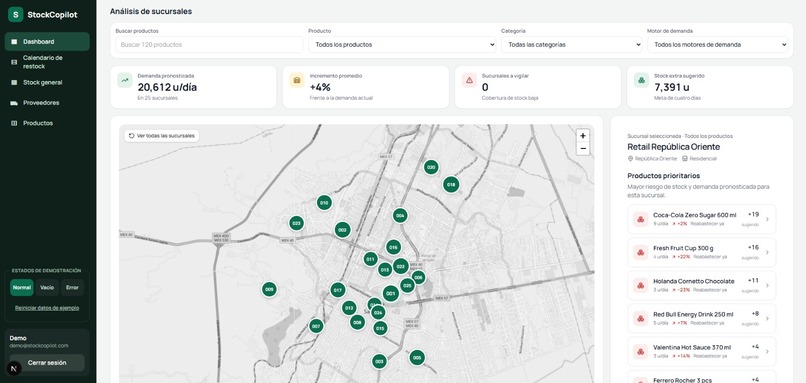
Task: Click the Stock general sidebar icon
Action: point(14,82)
